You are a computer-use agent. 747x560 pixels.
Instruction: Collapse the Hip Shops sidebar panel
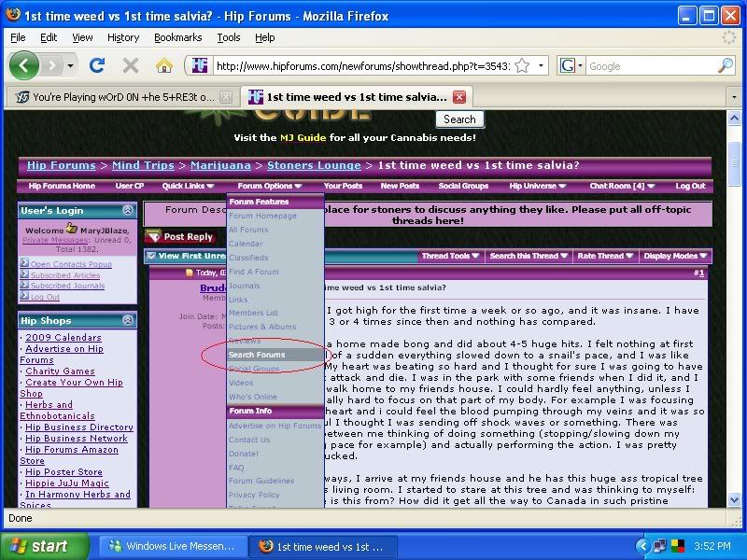click(x=129, y=321)
